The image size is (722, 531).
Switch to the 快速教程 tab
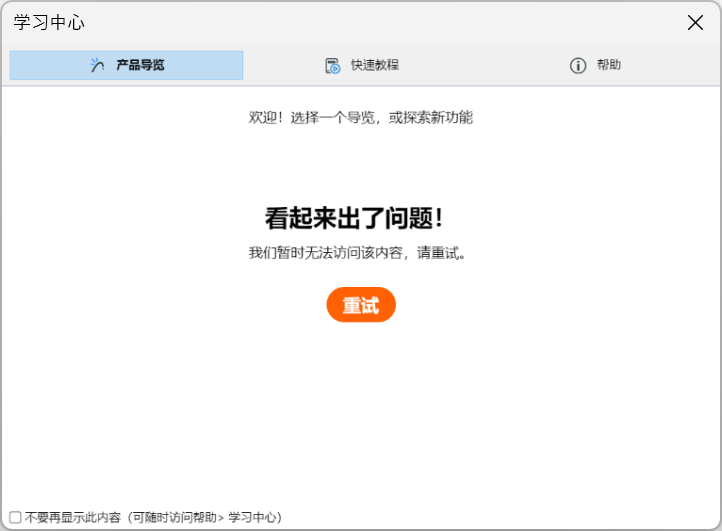pos(361,65)
